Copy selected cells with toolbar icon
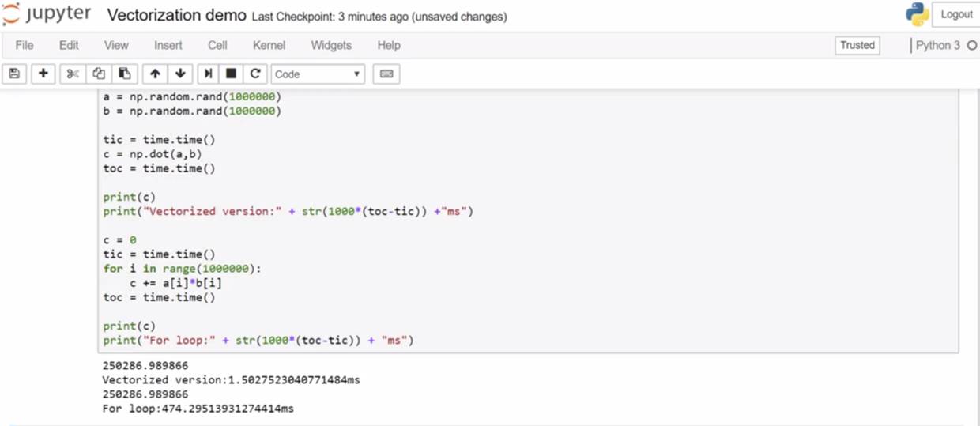 pyautogui.click(x=99, y=74)
